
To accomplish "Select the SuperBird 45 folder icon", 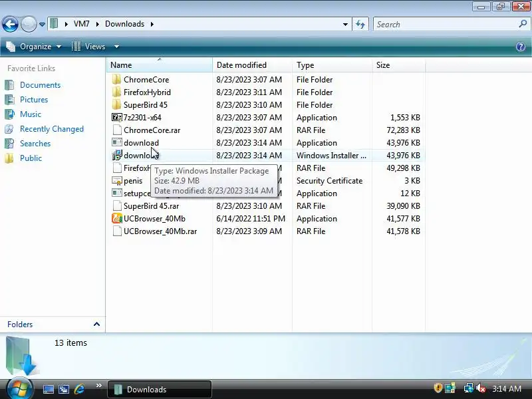I will click(116, 104).
